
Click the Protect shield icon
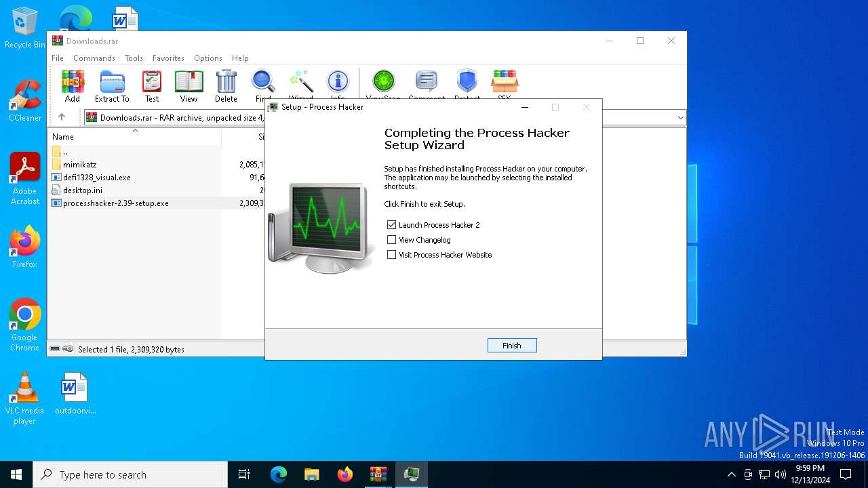pos(467,83)
